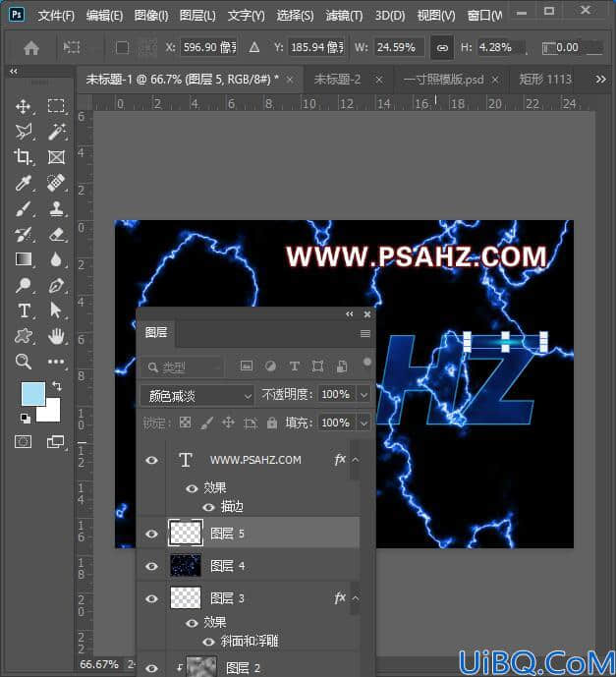616x677 pixels.
Task: Open the Edit Toolbar three-dots button
Action: [x=56, y=361]
